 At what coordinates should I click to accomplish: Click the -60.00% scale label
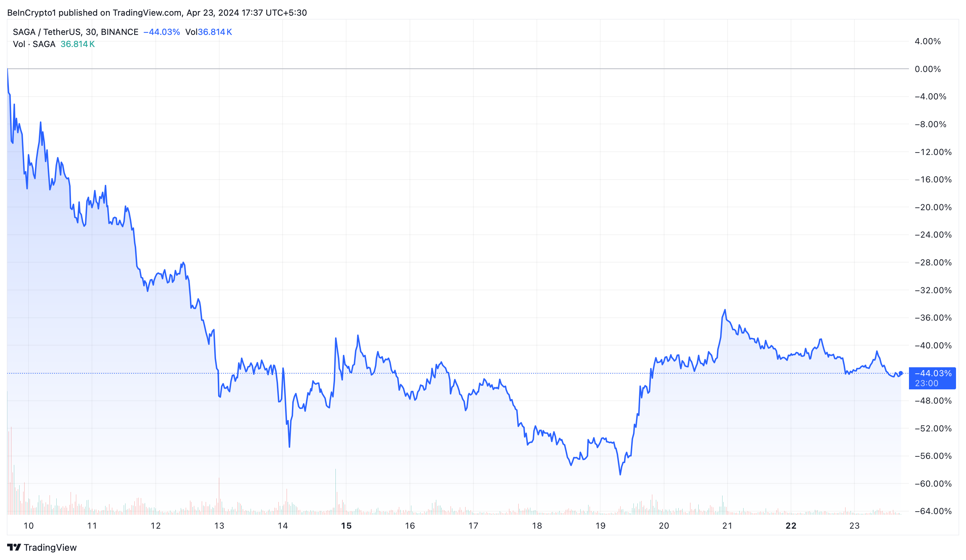click(933, 484)
